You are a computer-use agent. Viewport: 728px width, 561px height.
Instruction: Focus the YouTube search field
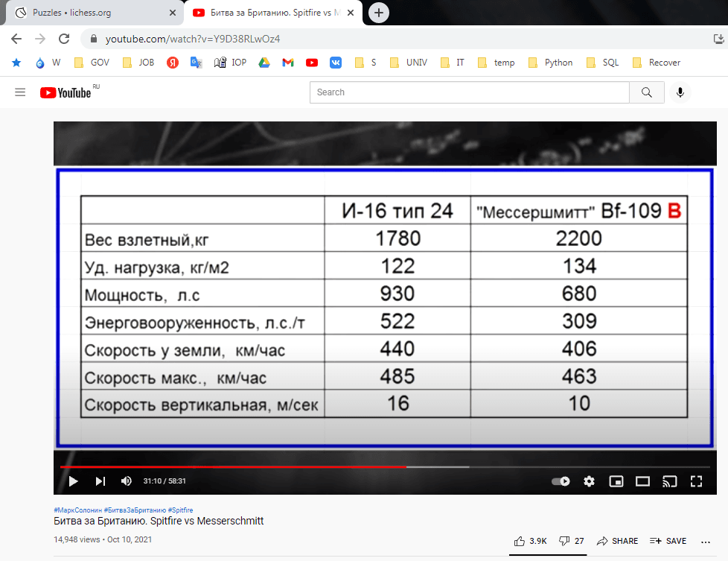point(469,92)
